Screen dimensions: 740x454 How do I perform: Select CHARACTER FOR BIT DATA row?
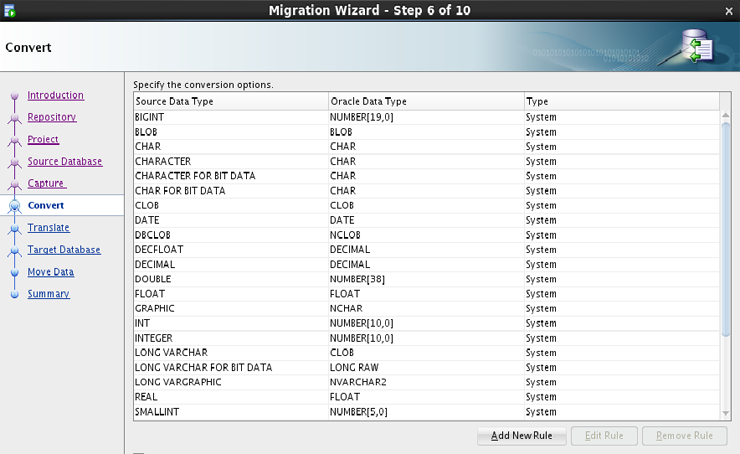pos(427,176)
